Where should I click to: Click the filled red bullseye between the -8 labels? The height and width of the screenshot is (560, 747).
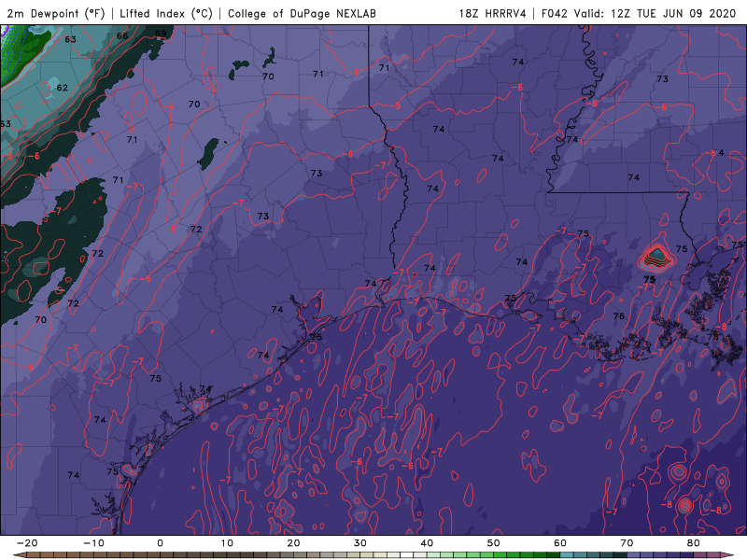pos(685,505)
